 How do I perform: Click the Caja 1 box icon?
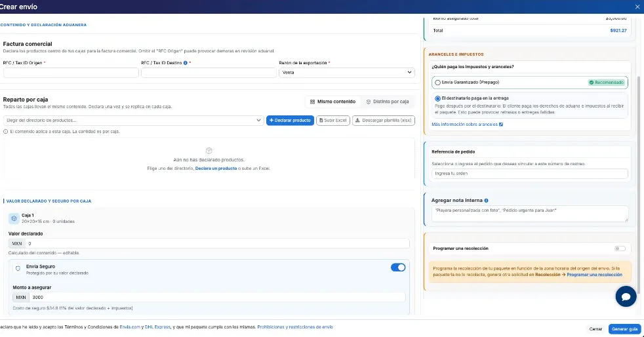pos(14,218)
